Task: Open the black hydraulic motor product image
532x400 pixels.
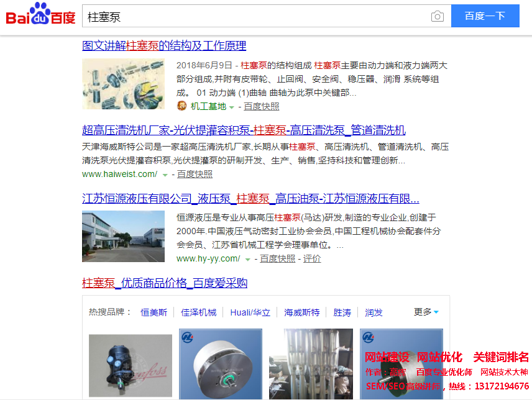Action: 131,365
